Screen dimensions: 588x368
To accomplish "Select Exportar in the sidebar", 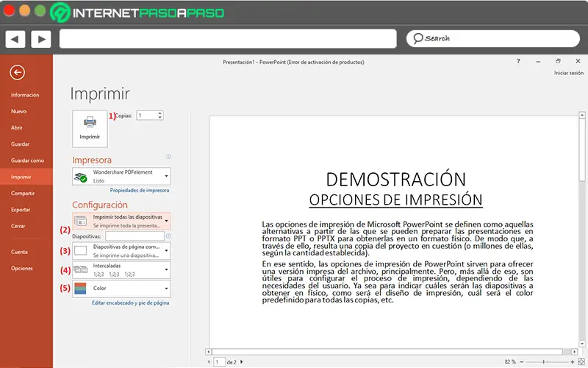I will tap(21, 210).
